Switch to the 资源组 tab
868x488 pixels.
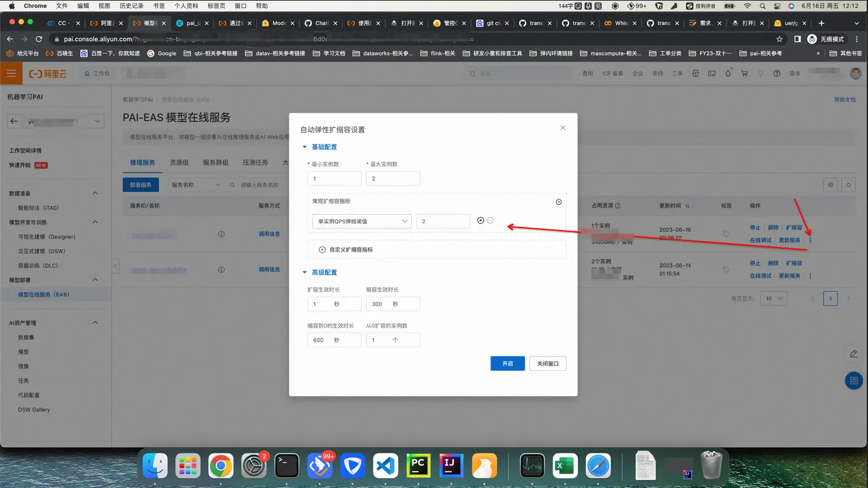click(179, 162)
